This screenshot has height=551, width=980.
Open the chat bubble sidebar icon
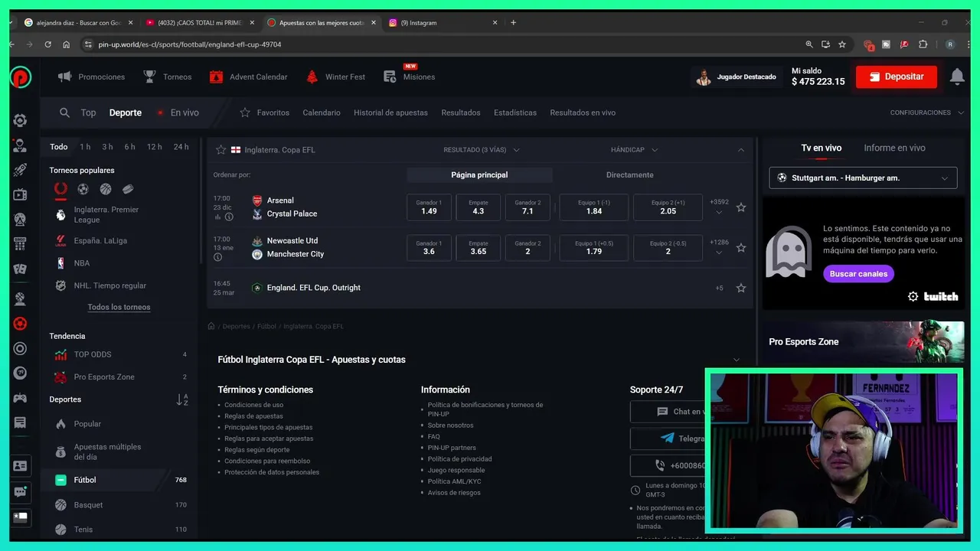(21, 492)
